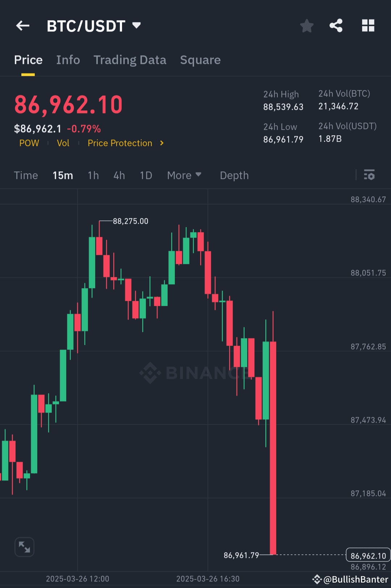Tap the BullishBanter diamond logo at bottom

point(317,579)
